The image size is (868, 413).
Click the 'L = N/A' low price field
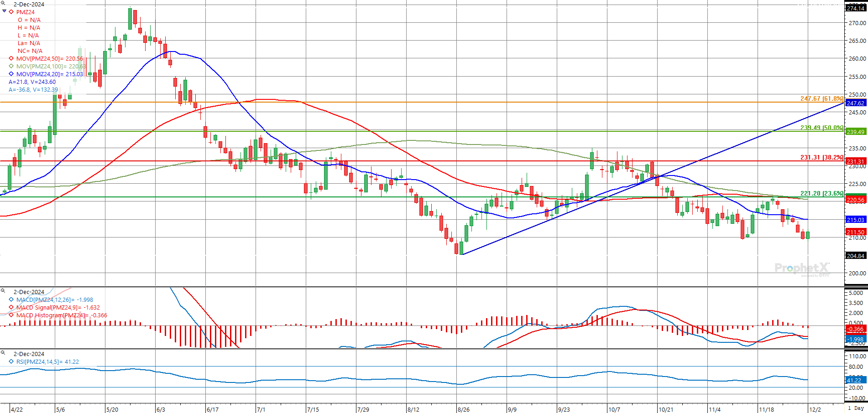[x=28, y=36]
